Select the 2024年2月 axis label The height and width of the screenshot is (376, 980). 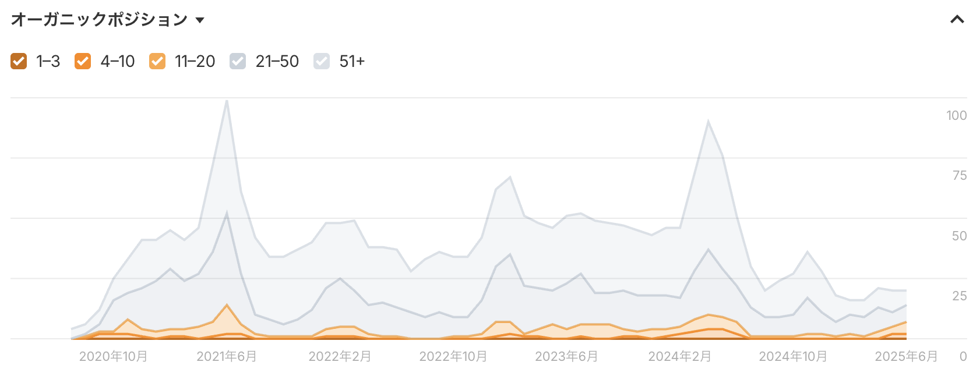680,356
